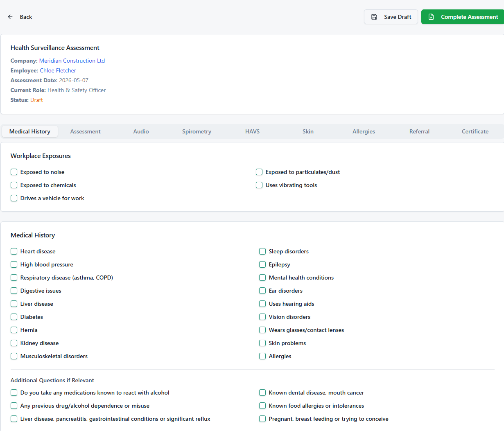Image resolution: width=504 pixels, height=431 pixels.
Task: Open the Allergies tab
Action: (364, 131)
